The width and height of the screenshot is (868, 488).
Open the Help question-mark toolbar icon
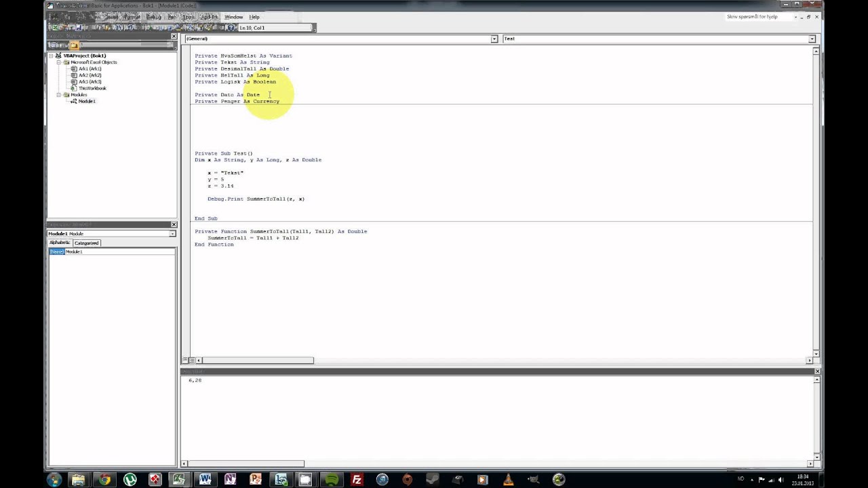click(x=231, y=28)
